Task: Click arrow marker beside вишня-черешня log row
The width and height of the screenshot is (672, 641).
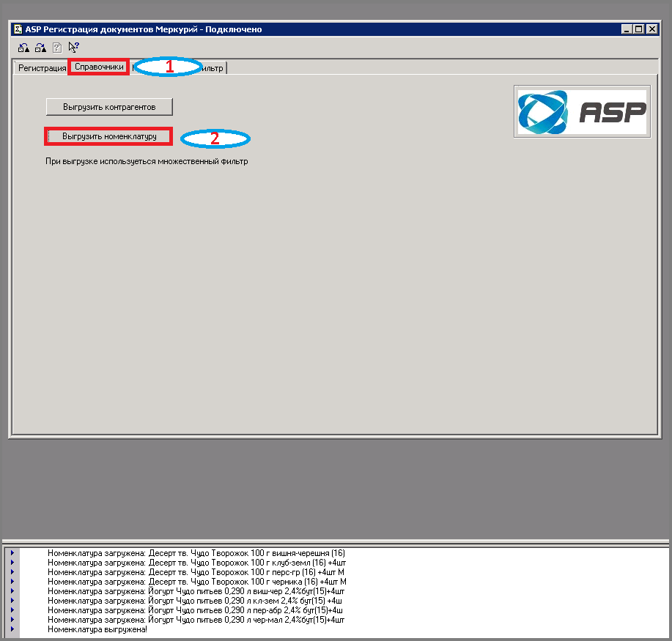Action: (x=12, y=553)
